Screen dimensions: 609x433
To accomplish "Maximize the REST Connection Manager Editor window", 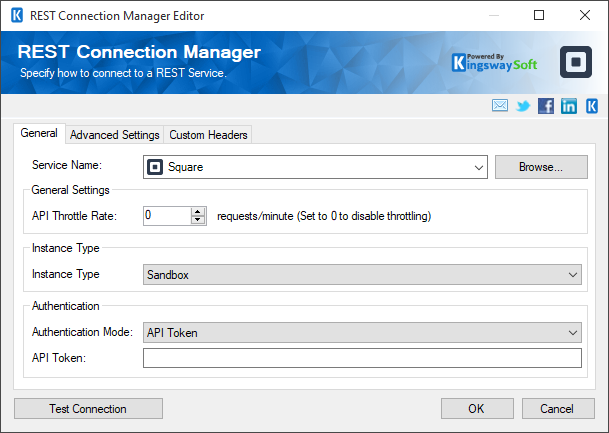I will (x=539, y=15).
